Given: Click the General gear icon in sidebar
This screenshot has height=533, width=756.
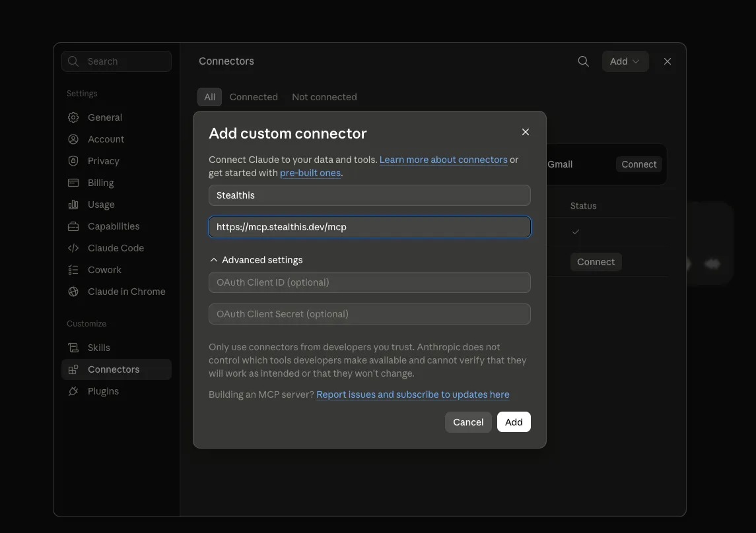Looking at the screenshot, I should pos(73,117).
